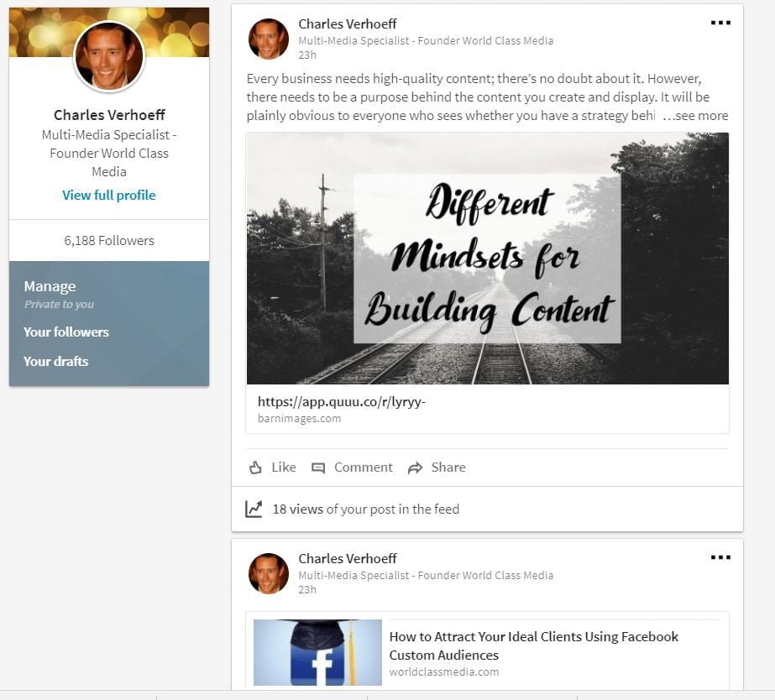The width and height of the screenshot is (775, 700).
Task: Click the circular profile photo in the sidebar
Action: [x=108, y=56]
